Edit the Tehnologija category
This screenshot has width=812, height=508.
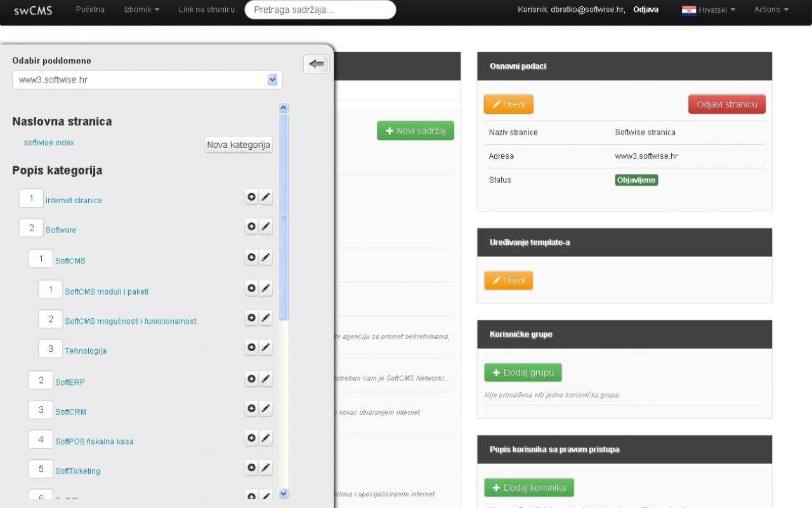(x=266, y=347)
